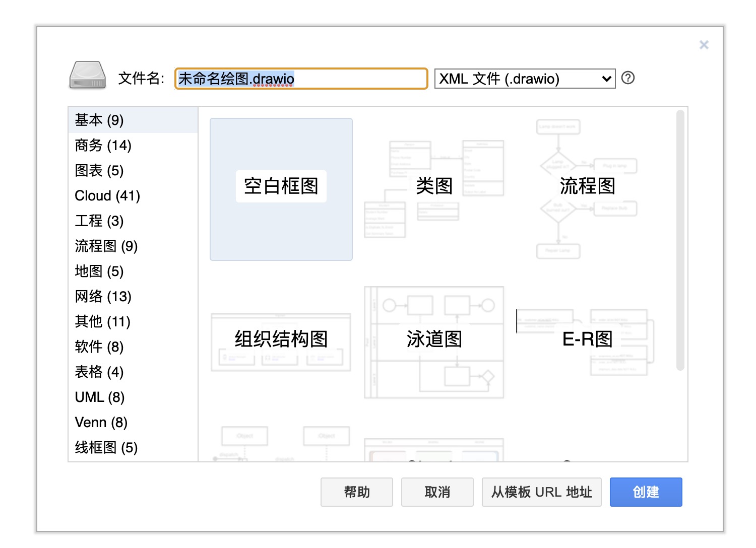The image size is (756, 548).
Task: Select the 图表 (5) category
Action: 133,170
